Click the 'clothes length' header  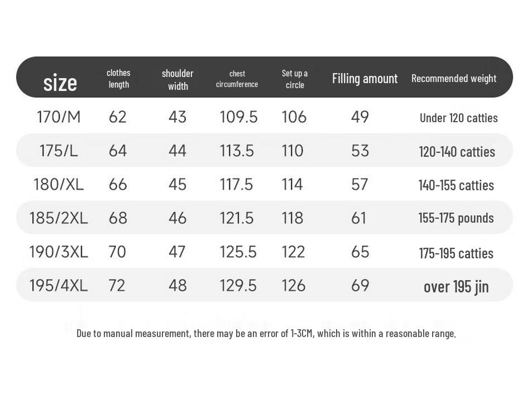pos(118,79)
